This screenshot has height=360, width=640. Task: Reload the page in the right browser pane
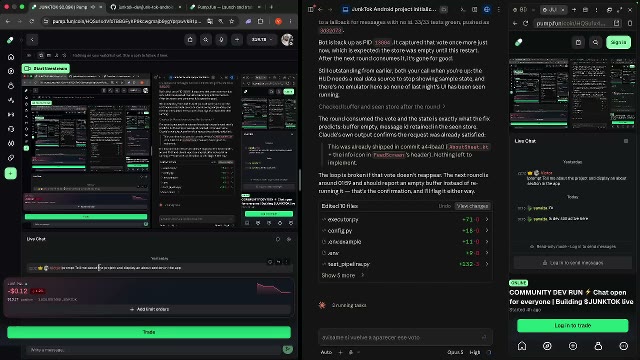coord(526,24)
